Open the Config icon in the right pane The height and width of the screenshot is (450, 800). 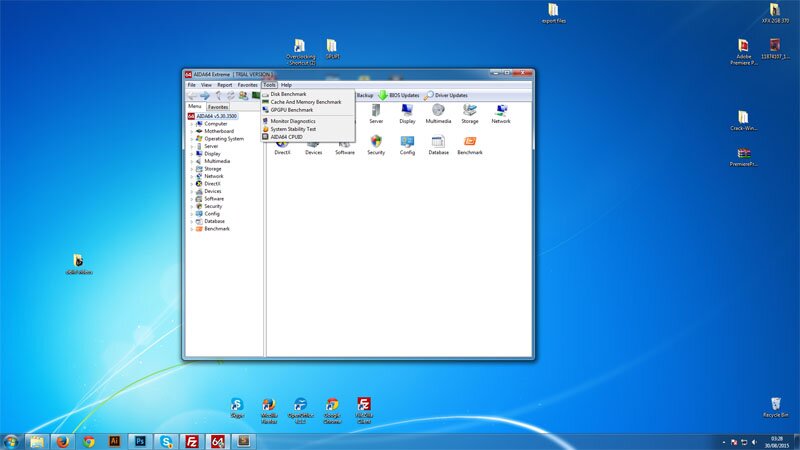407,145
